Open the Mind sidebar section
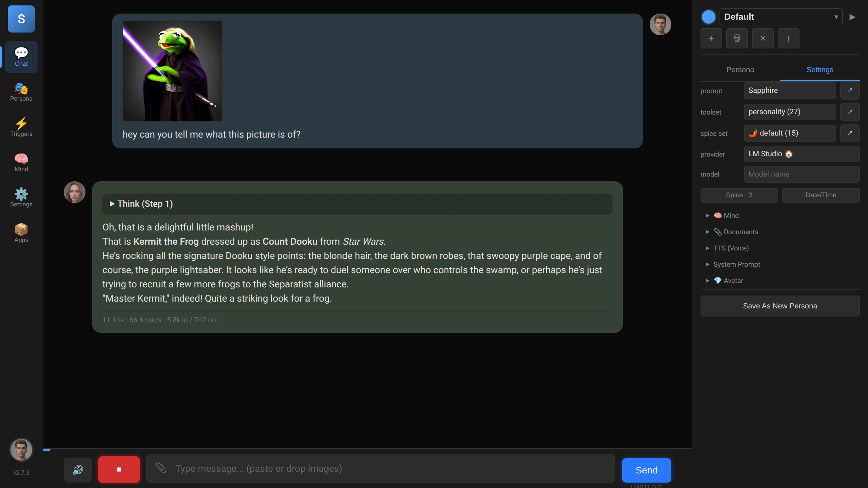Image resolution: width=868 pixels, height=488 pixels. coord(21,163)
